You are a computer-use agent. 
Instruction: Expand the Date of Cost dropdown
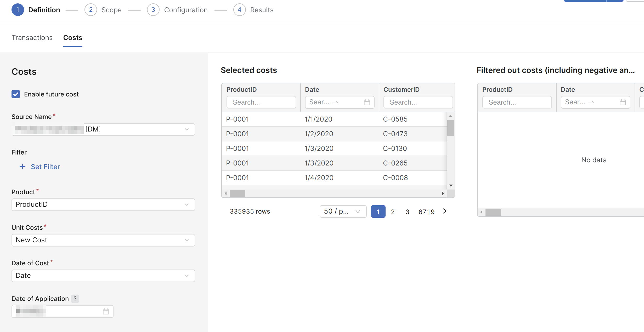coord(103,276)
